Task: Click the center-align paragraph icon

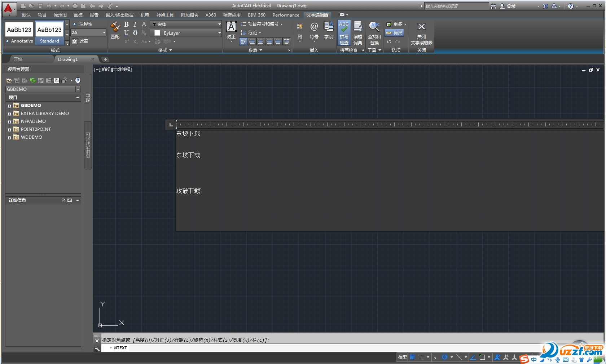Action: pyautogui.click(x=261, y=41)
